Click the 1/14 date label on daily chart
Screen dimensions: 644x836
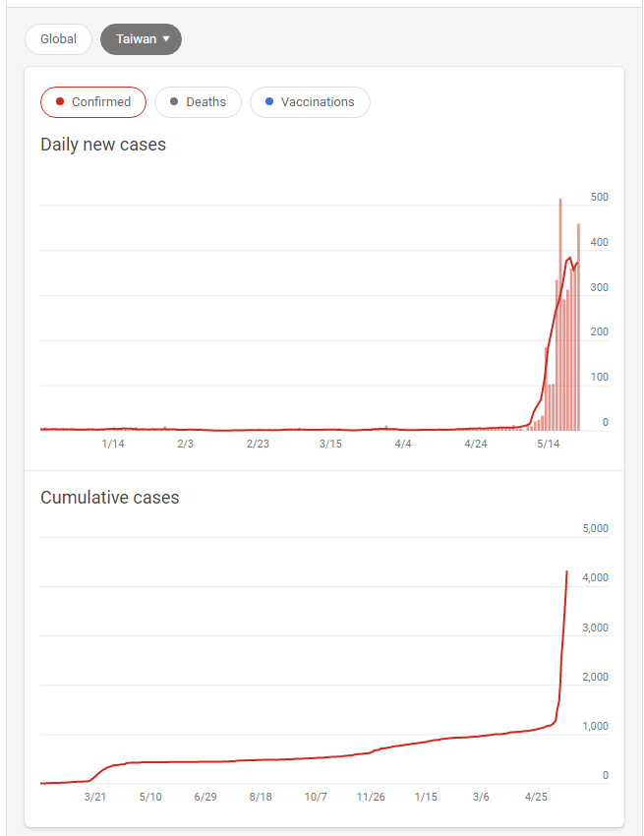113,444
